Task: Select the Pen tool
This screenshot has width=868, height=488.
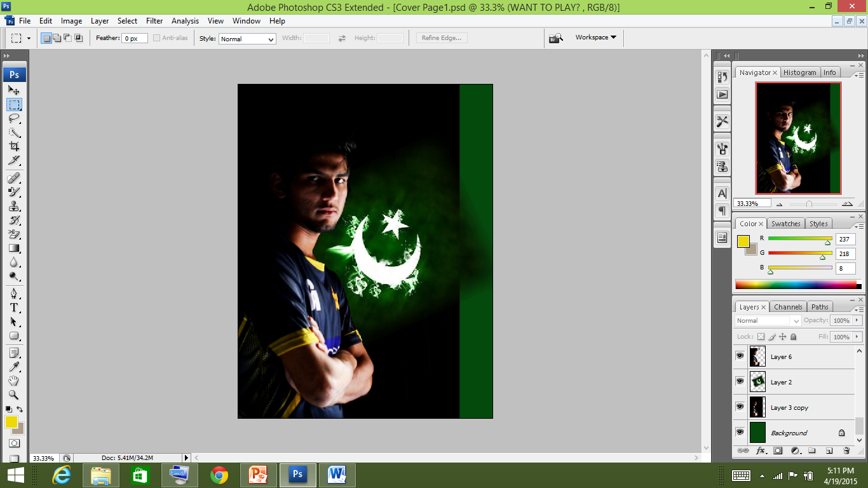Action: click(x=14, y=293)
